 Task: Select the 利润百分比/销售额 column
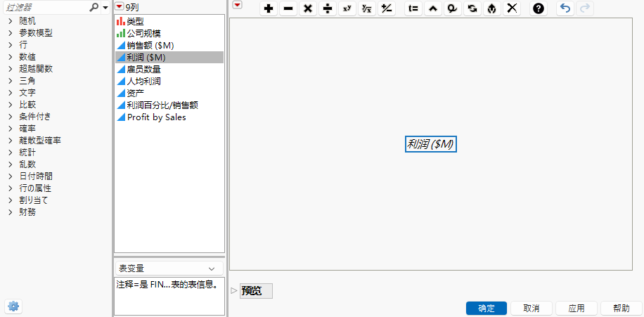tap(169, 105)
